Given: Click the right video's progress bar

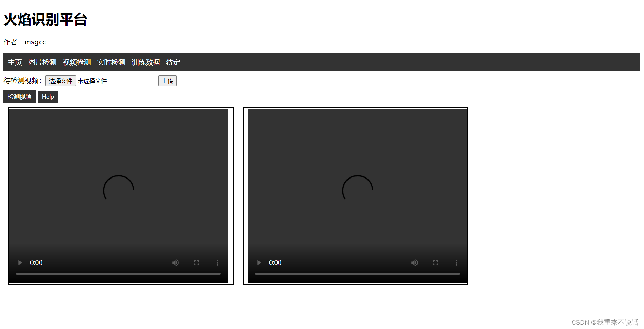Looking at the screenshot, I should 357,274.
